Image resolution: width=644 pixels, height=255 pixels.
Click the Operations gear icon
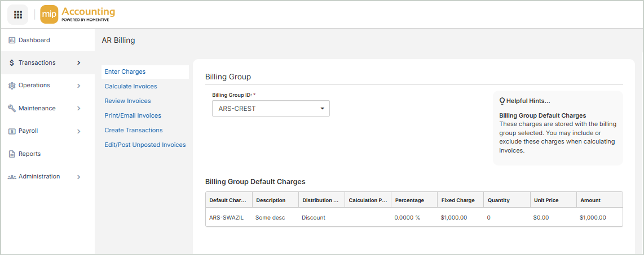pos(12,86)
